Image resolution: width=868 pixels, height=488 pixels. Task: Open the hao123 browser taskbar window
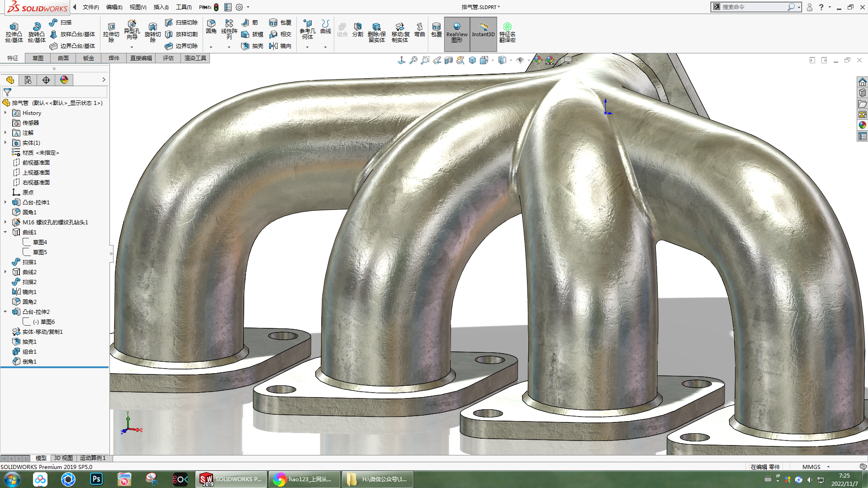(304, 479)
